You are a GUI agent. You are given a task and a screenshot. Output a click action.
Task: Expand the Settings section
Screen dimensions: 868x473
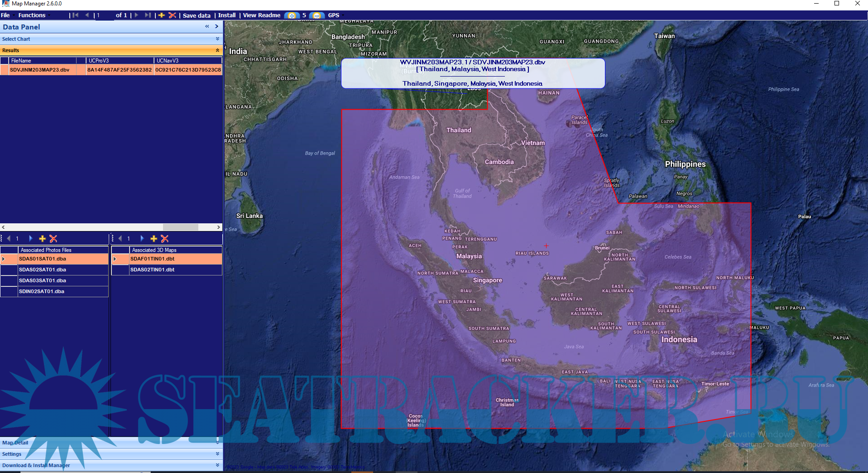pos(217,454)
